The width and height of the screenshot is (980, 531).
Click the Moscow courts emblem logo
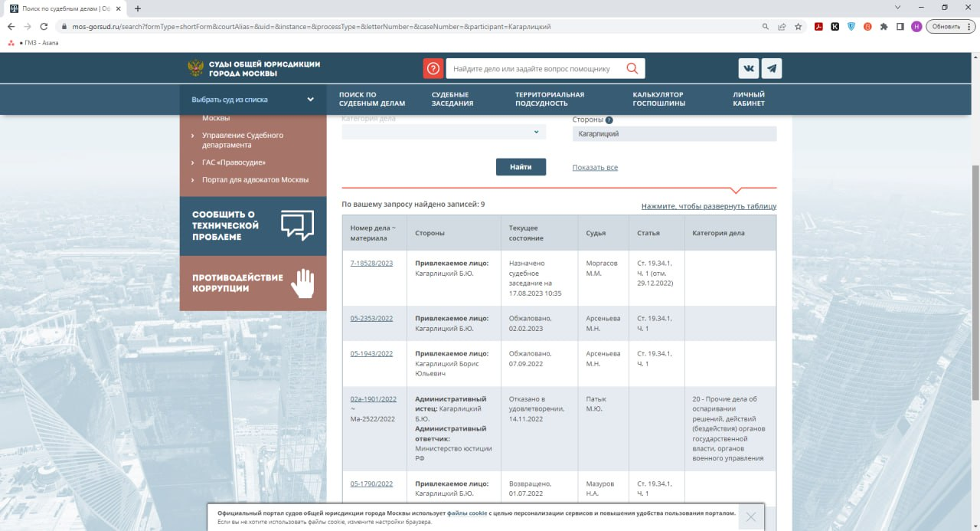tap(196, 68)
